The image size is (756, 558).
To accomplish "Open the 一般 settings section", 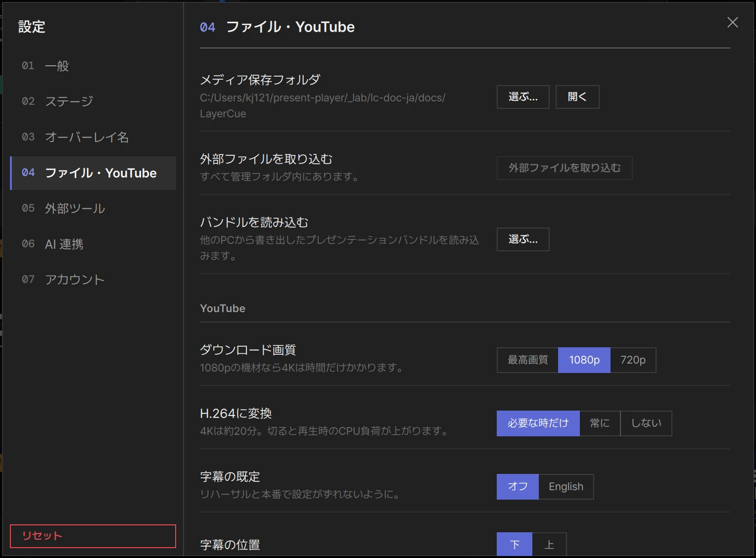I will tap(93, 66).
